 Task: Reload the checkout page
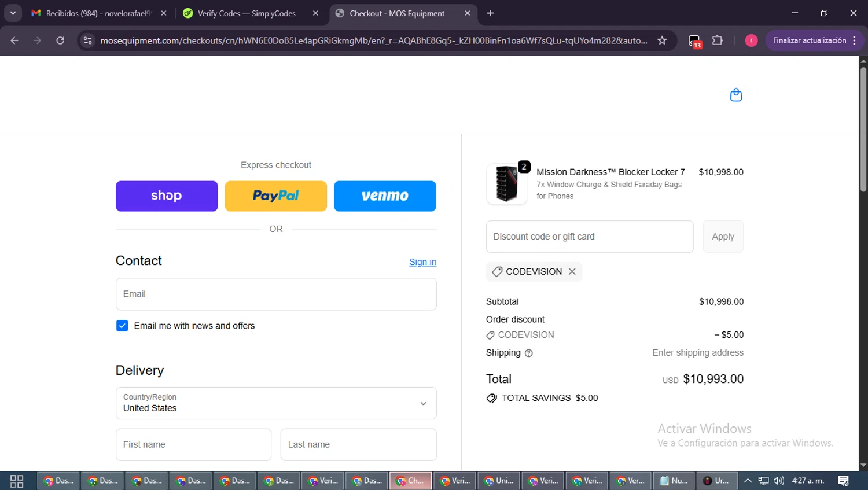(60, 40)
